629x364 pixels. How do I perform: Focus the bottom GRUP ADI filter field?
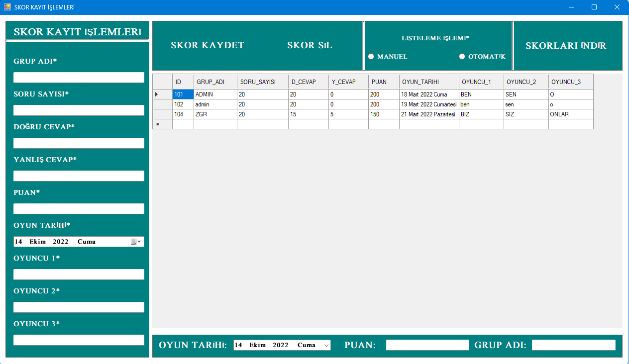pos(574,345)
